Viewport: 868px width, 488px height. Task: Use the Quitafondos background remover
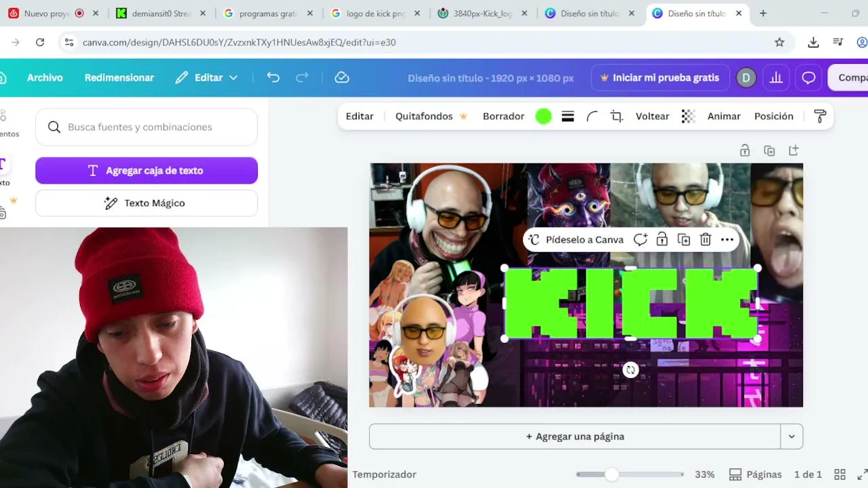pyautogui.click(x=431, y=117)
